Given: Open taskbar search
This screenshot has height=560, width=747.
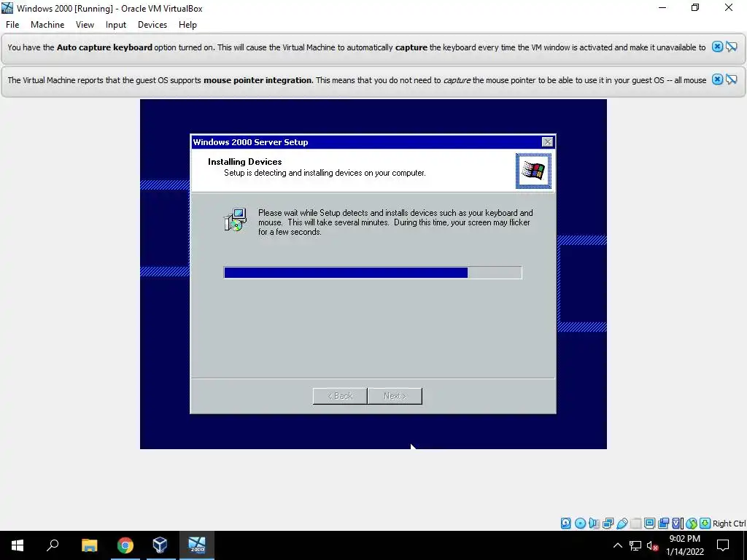Looking at the screenshot, I should [53, 545].
